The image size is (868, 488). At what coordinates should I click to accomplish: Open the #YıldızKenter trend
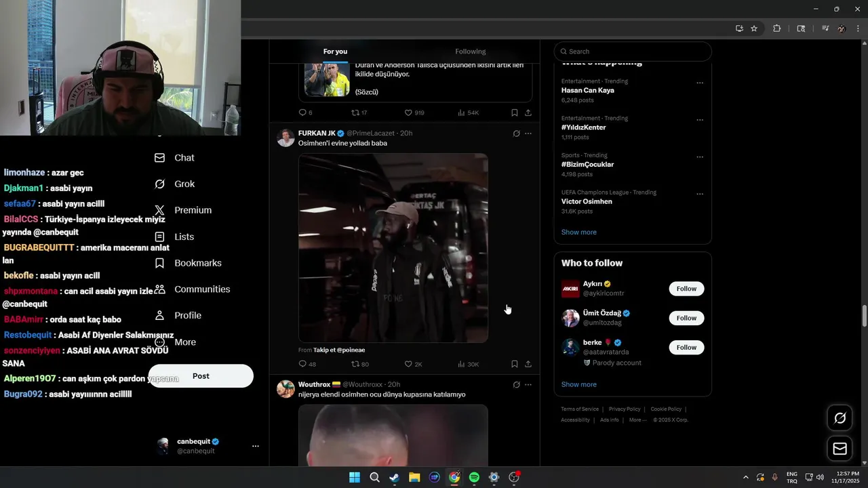pyautogui.click(x=583, y=127)
